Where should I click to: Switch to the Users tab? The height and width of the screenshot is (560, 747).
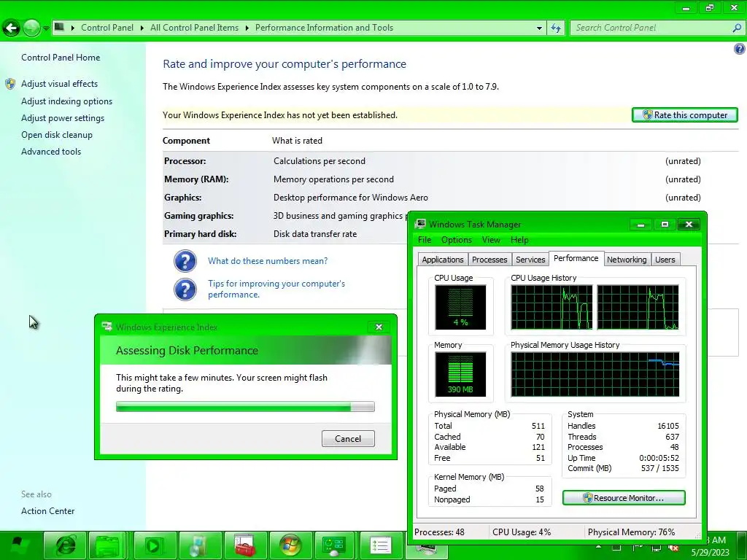[665, 260]
